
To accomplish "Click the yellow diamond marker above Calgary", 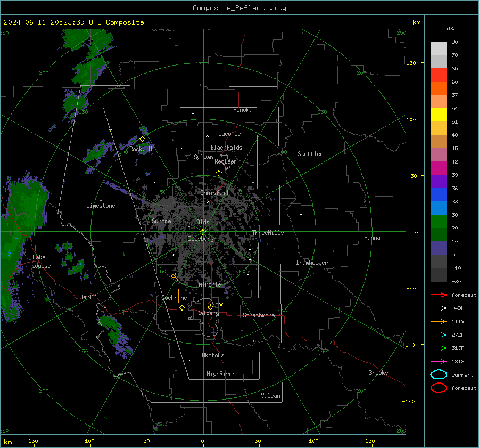I will pyautogui.click(x=210, y=307).
